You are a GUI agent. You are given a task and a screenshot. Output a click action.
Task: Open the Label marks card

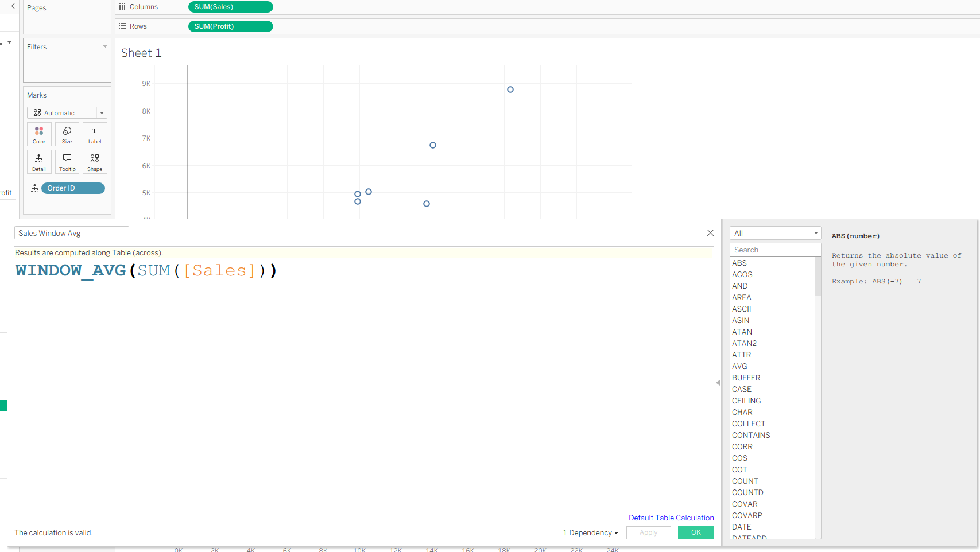(x=95, y=134)
